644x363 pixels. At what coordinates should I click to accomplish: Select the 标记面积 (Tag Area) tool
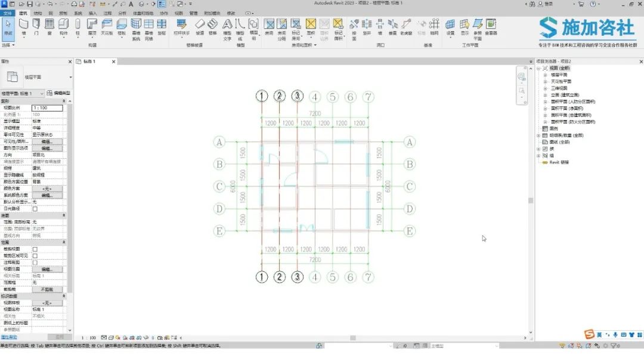338,29
